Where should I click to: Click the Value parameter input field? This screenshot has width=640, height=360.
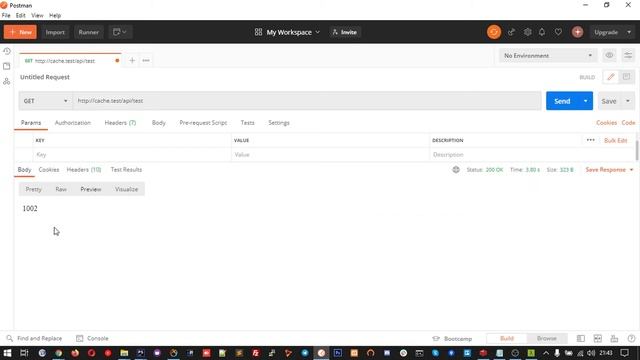[330, 155]
